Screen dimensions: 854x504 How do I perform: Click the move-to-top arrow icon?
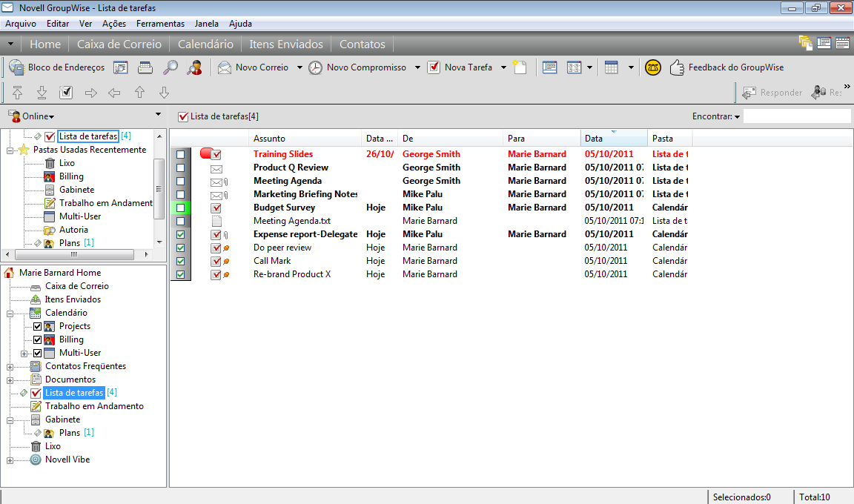point(18,93)
